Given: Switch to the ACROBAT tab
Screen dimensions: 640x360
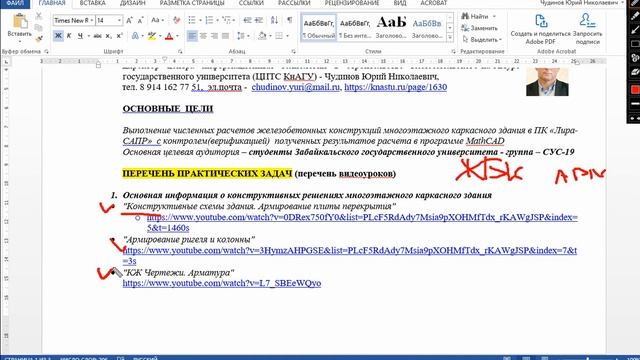Looking at the screenshot, I should click(434, 3).
